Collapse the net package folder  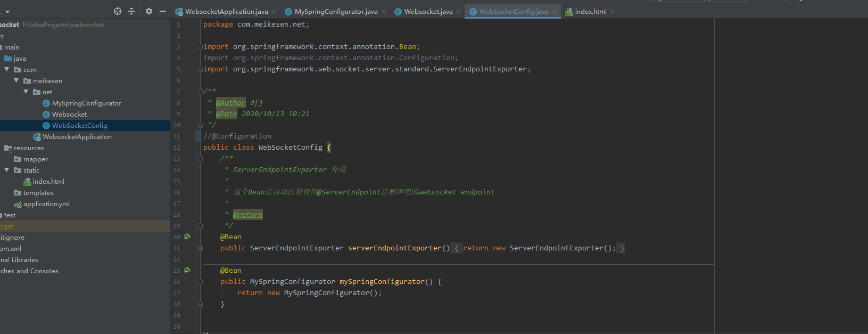(26, 92)
